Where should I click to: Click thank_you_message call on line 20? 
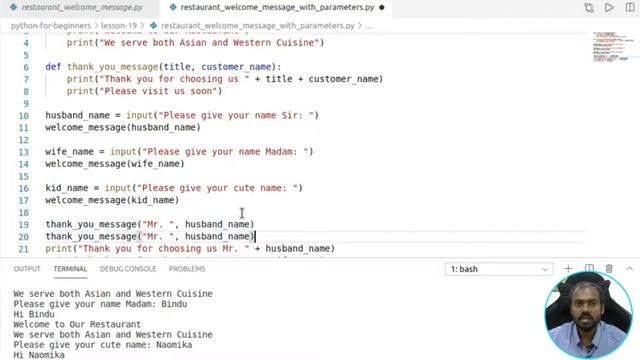click(x=150, y=236)
